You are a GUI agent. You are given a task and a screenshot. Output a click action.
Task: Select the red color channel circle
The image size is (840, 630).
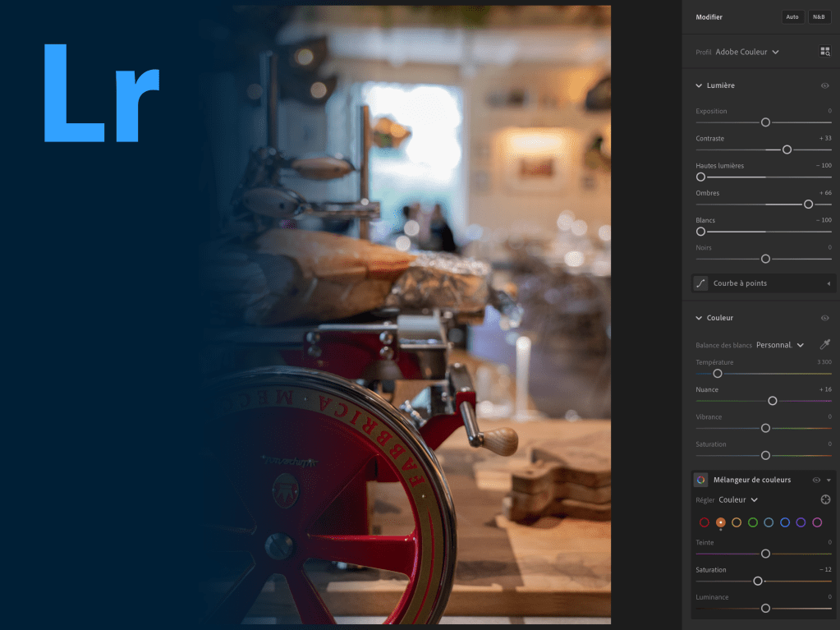tap(704, 522)
